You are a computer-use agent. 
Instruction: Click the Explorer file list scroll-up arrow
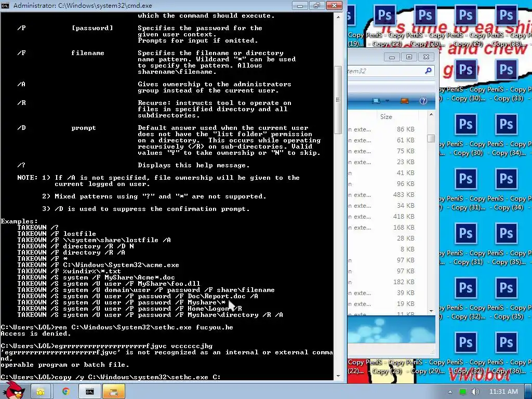pos(431,115)
